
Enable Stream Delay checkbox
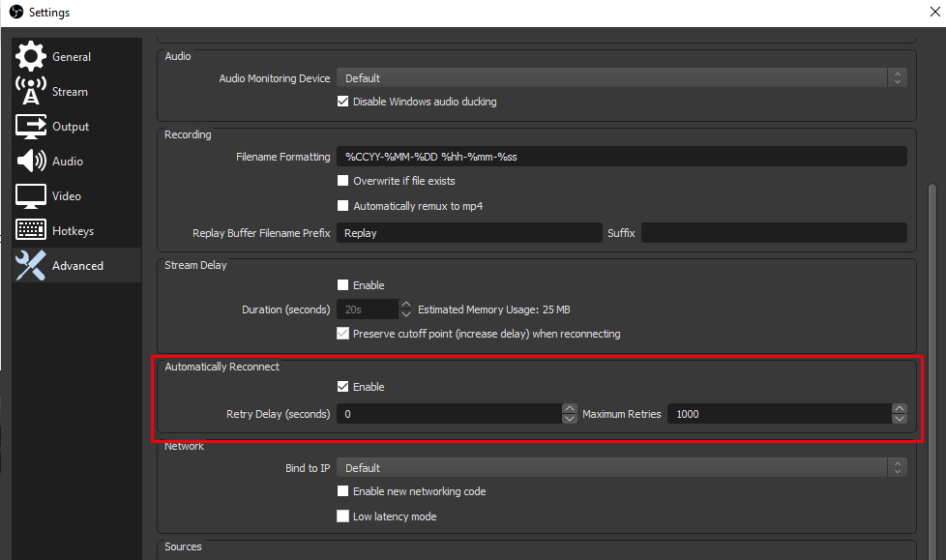[342, 284]
